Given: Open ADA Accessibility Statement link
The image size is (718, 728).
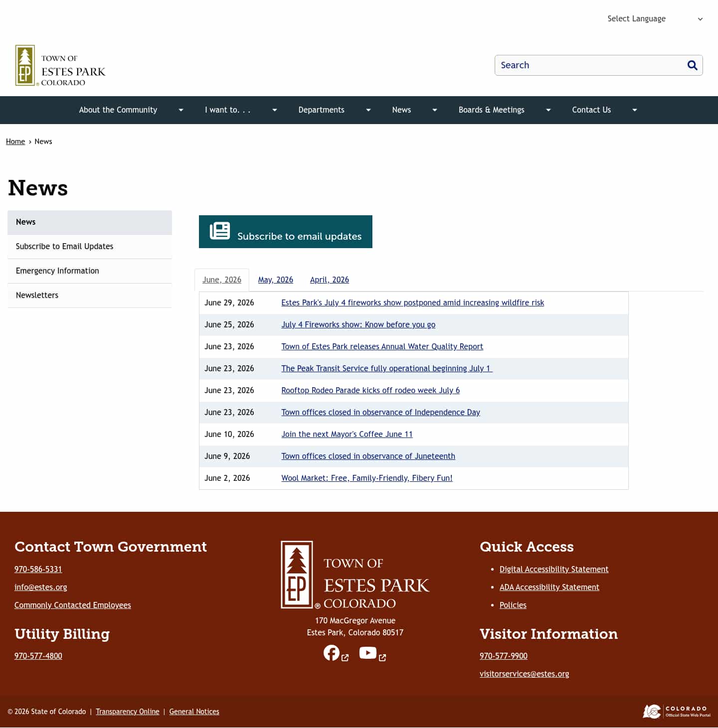Looking at the screenshot, I should [549, 587].
